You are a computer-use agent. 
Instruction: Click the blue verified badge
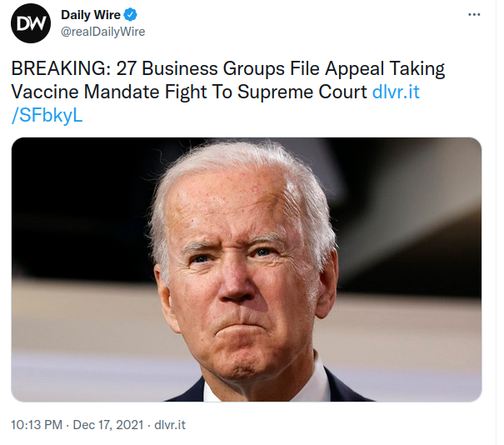pyautogui.click(x=131, y=15)
